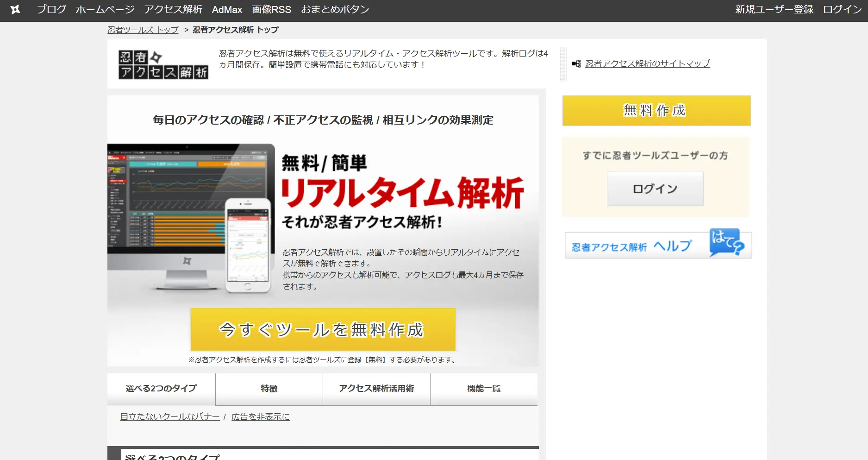Click the すでに忍者ツールズユーザーの方 text

pos(655,156)
